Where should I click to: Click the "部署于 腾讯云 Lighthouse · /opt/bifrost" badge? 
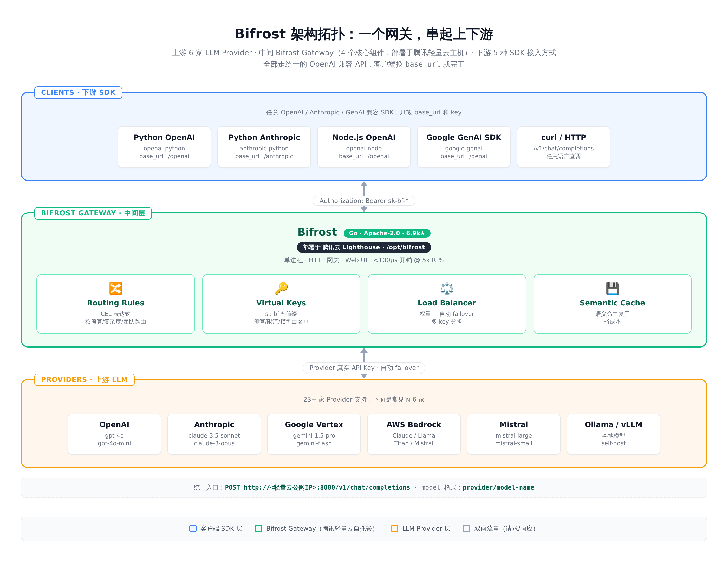click(x=364, y=247)
